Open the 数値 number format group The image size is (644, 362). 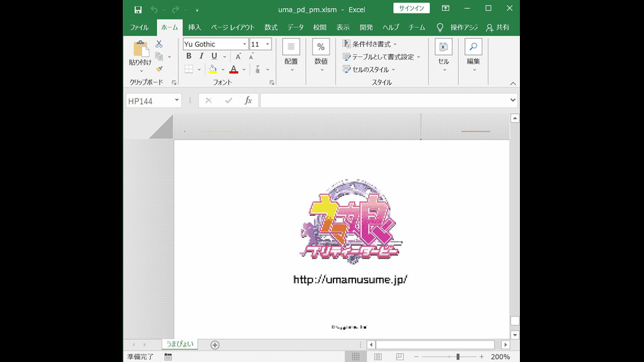pyautogui.click(x=321, y=56)
